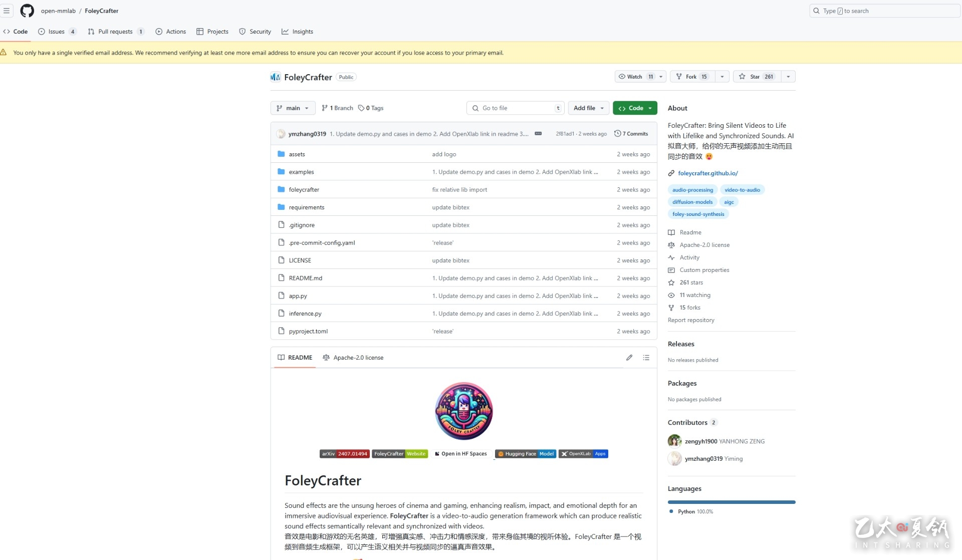Screen dimensions: 962x560
Task: Click the OpenXLab Apps badge
Action: (x=583, y=454)
